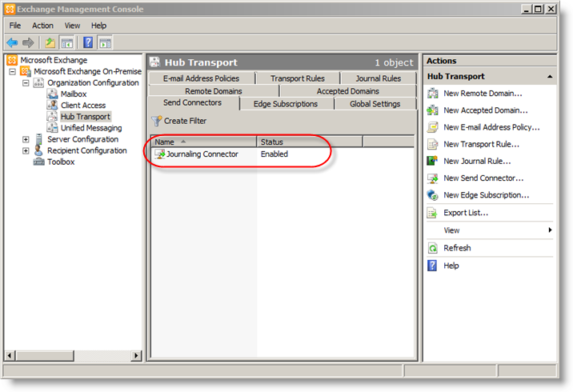Click the Create Filter funnel icon
This screenshot has width=573, height=392.
(x=156, y=121)
